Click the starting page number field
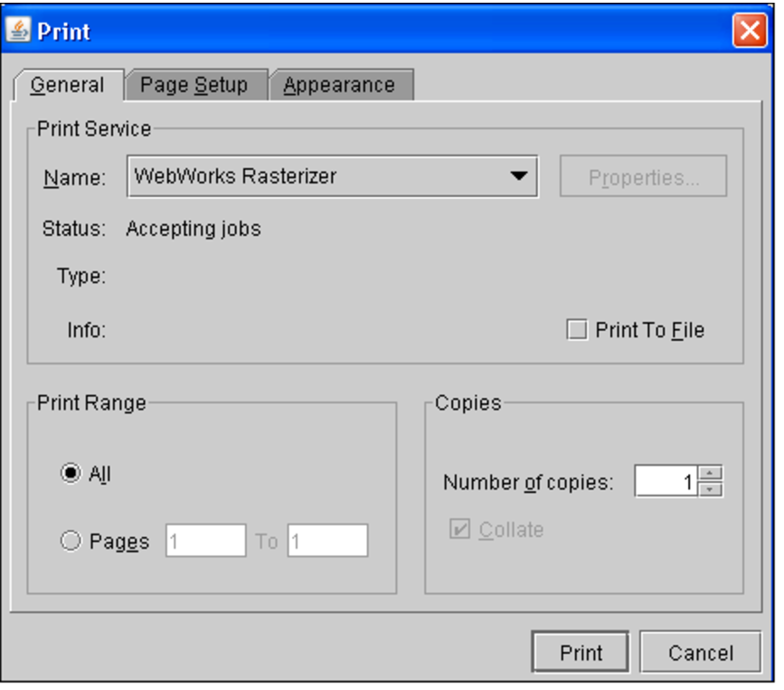The image size is (784, 690). pos(205,541)
